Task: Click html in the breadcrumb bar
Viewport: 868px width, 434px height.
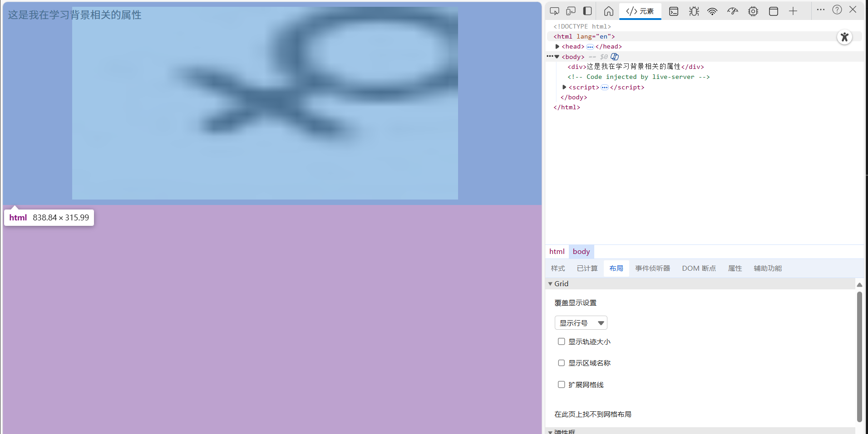Action: pyautogui.click(x=557, y=252)
